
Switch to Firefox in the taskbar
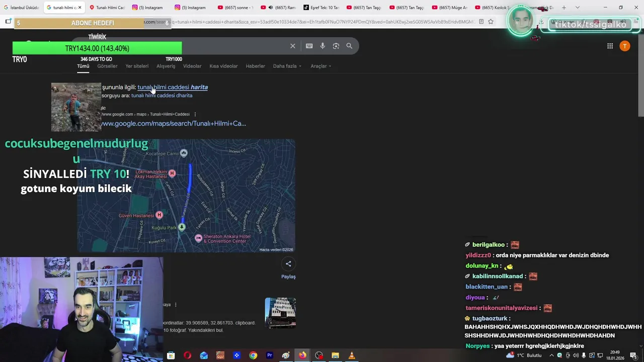point(302,355)
